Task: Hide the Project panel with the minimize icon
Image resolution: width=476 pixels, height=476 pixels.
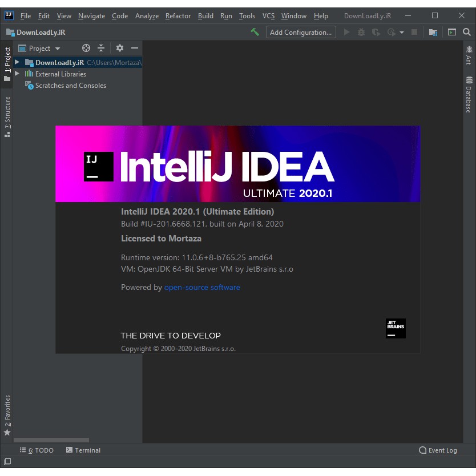Action: click(134, 48)
